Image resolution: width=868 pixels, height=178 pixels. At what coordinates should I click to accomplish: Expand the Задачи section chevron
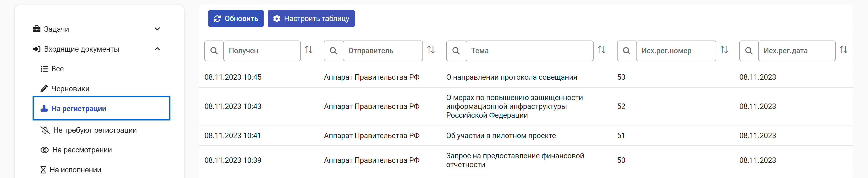(157, 29)
